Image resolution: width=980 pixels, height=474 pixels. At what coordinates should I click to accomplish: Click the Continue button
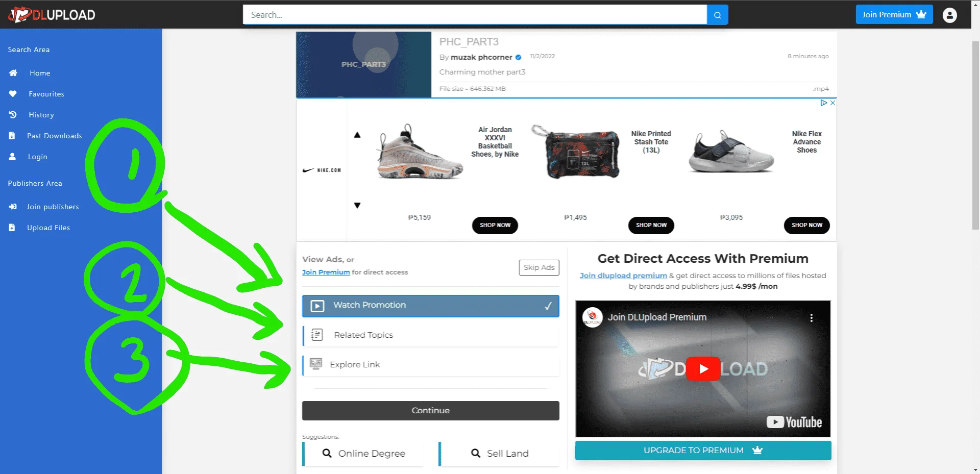click(431, 411)
